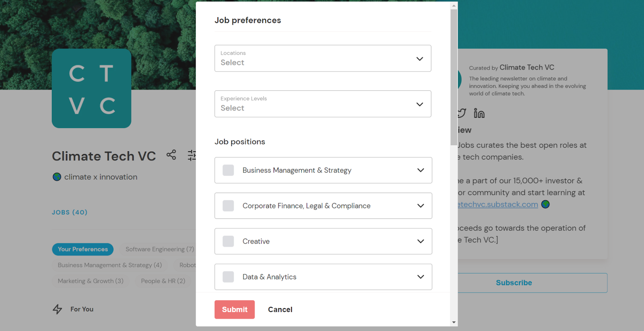
Task: Select the Your Preferences filter tab
Action: pos(83,249)
